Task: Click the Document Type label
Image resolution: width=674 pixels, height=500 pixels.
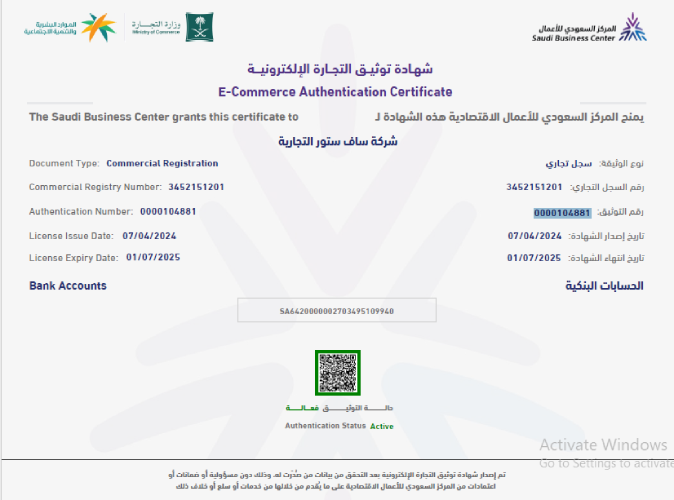Action: (x=64, y=163)
